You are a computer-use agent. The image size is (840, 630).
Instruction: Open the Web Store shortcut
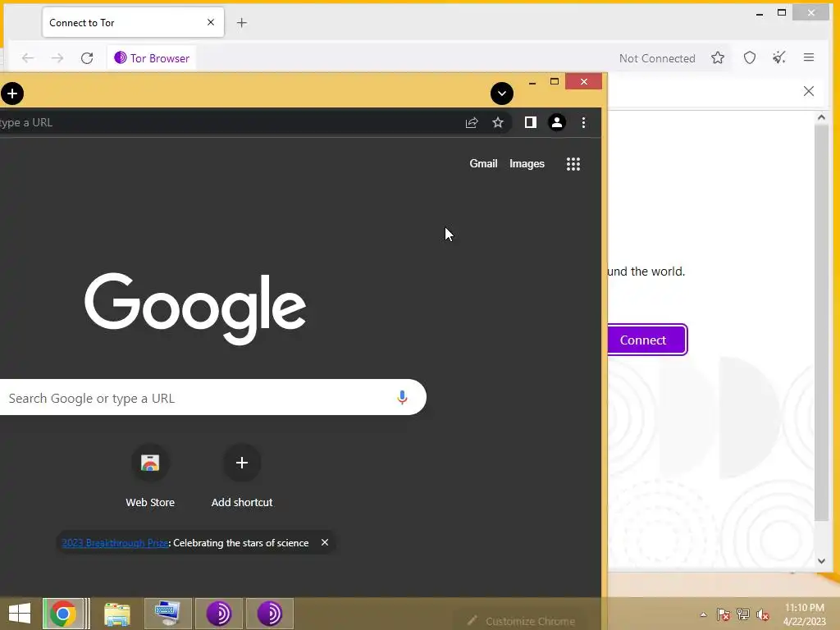coord(150,476)
